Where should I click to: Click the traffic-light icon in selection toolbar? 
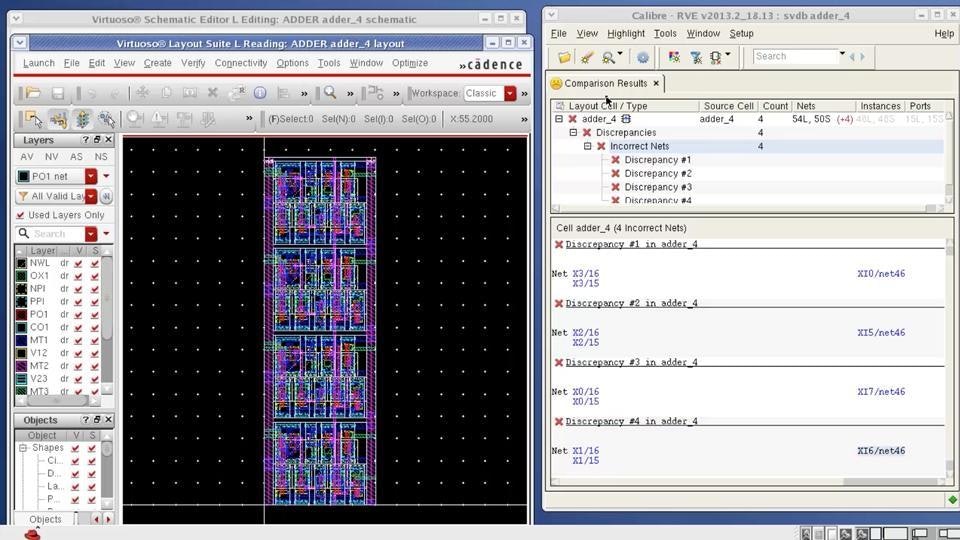(83, 119)
